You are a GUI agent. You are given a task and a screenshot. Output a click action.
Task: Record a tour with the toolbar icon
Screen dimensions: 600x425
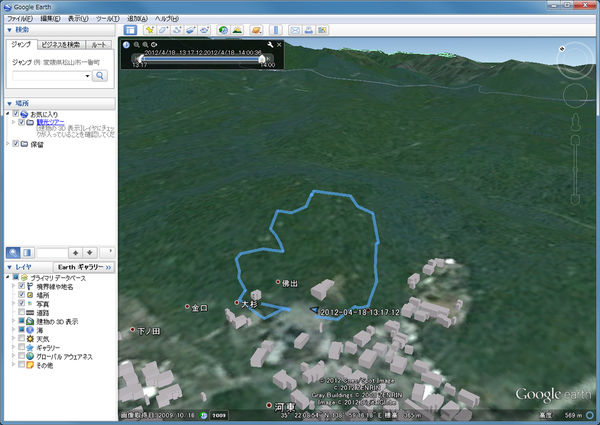point(204,30)
